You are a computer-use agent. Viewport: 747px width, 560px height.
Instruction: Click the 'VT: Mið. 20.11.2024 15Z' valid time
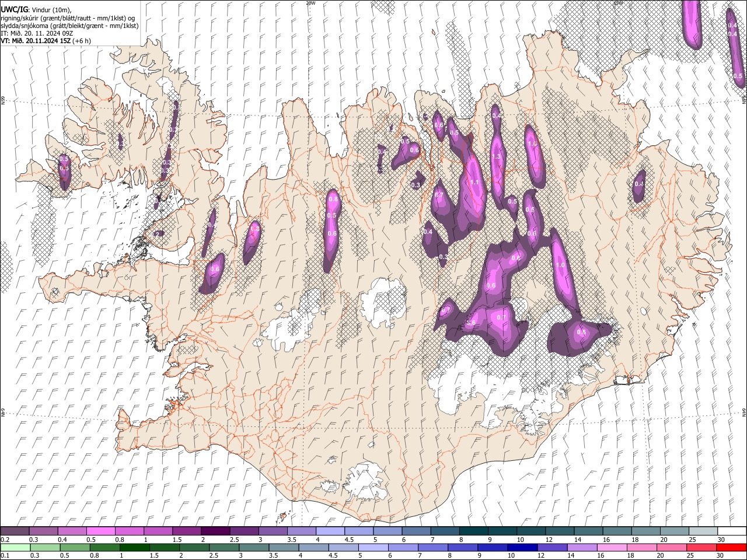tap(35, 41)
